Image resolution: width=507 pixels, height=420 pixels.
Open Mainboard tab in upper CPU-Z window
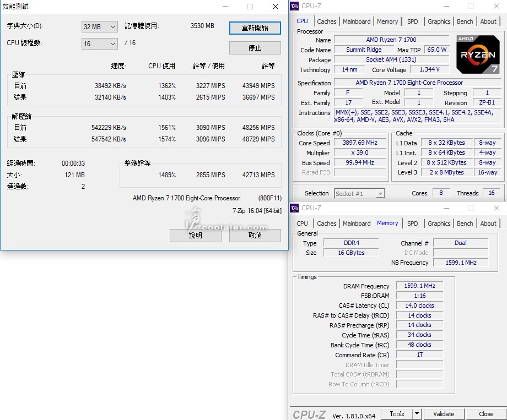(x=357, y=21)
